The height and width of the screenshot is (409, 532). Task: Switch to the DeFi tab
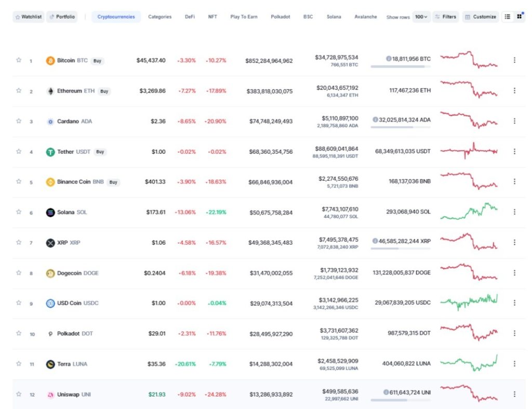click(x=190, y=17)
